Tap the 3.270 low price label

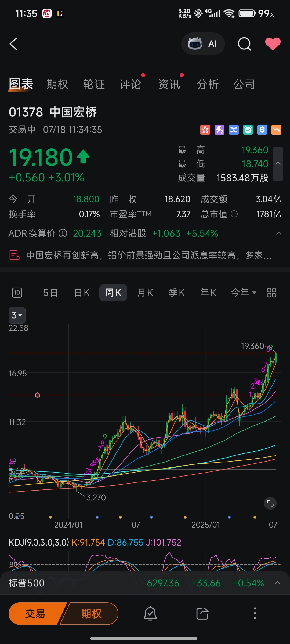[x=96, y=497]
